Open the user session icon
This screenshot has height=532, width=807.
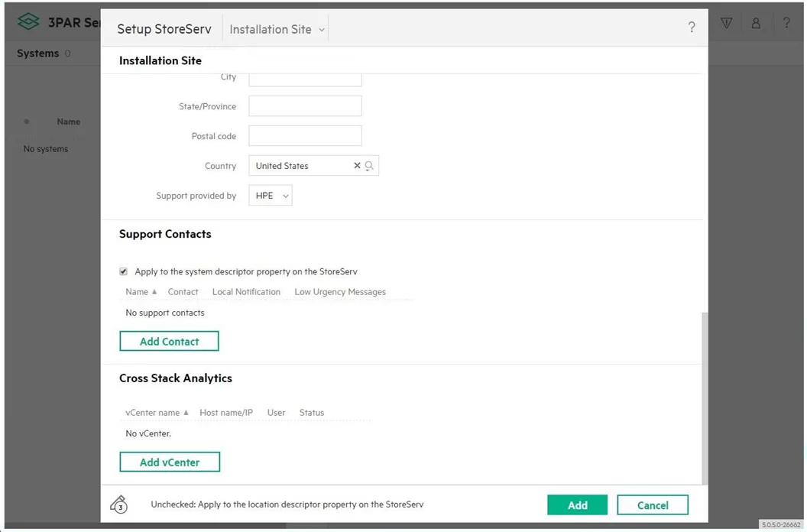pyautogui.click(x=756, y=23)
